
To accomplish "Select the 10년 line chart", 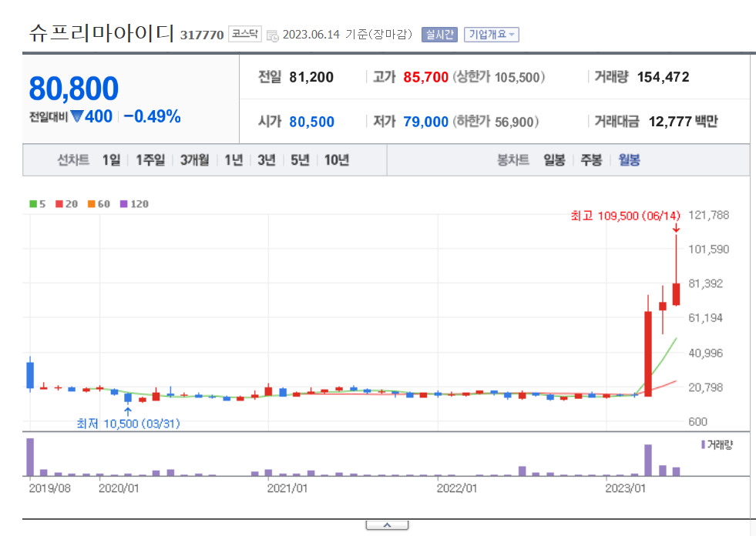I will point(337,160).
